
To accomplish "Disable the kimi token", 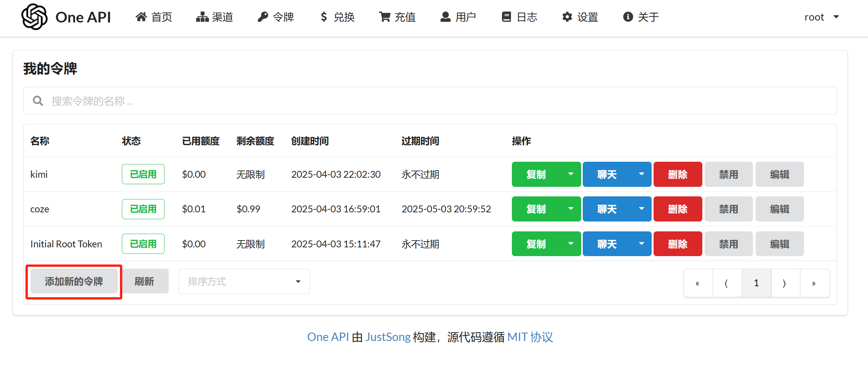I will tap(729, 174).
